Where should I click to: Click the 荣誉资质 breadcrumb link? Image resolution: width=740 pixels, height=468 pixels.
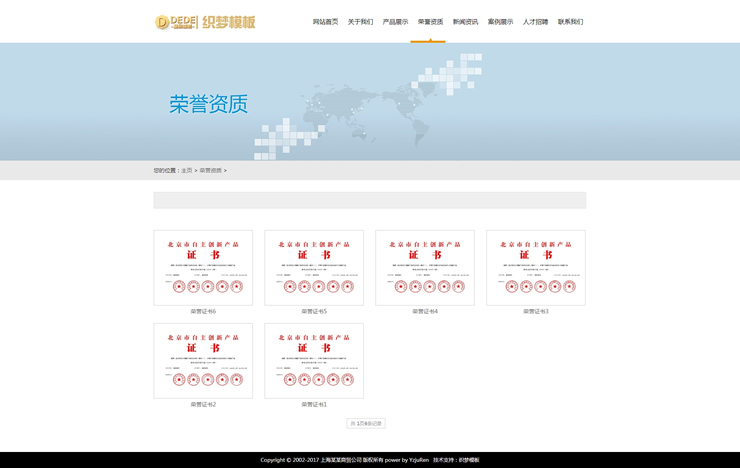(210, 171)
